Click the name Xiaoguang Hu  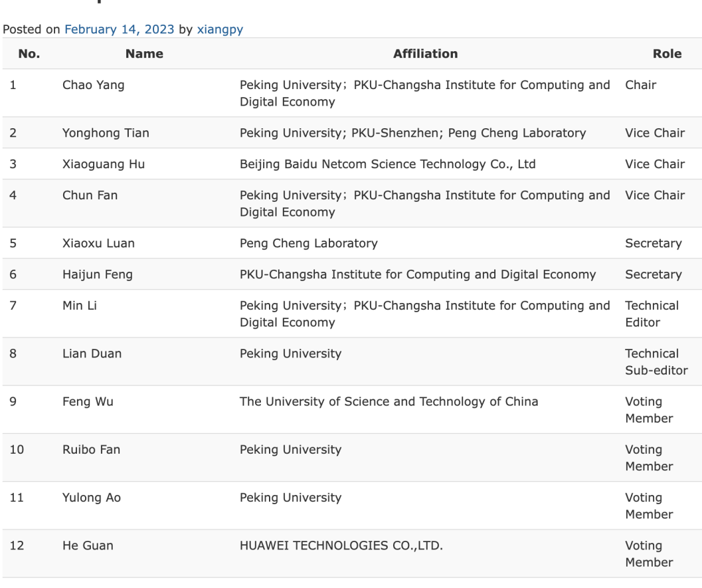[x=103, y=164]
